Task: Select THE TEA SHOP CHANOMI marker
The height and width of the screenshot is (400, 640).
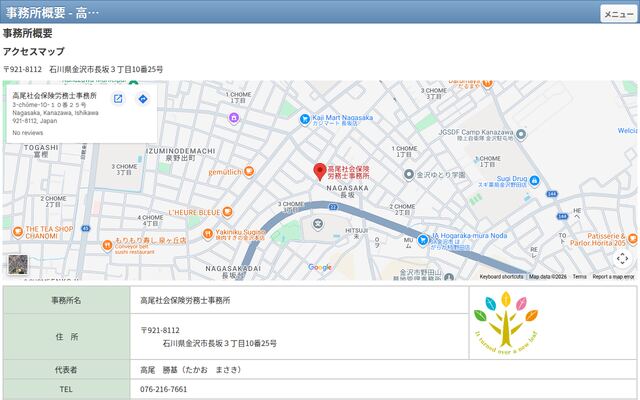Action: pos(18,232)
